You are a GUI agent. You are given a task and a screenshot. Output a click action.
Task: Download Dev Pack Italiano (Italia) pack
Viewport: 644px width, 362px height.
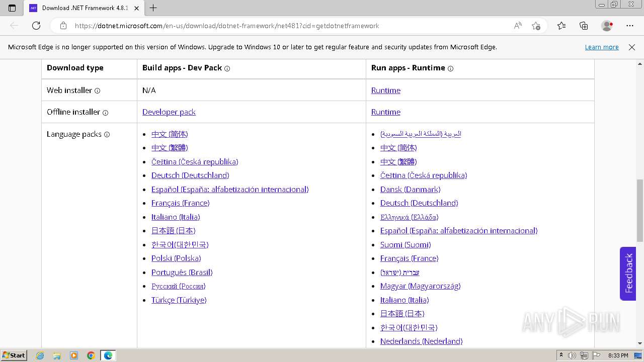(176, 217)
